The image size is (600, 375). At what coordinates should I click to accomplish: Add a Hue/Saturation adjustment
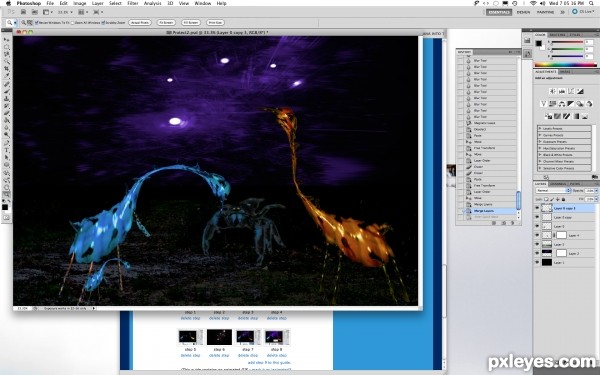tap(553, 104)
